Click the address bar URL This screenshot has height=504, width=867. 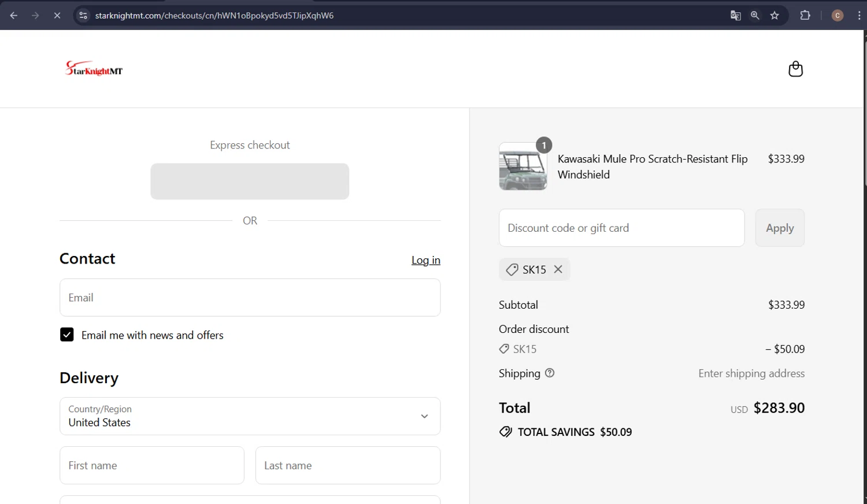(x=214, y=16)
